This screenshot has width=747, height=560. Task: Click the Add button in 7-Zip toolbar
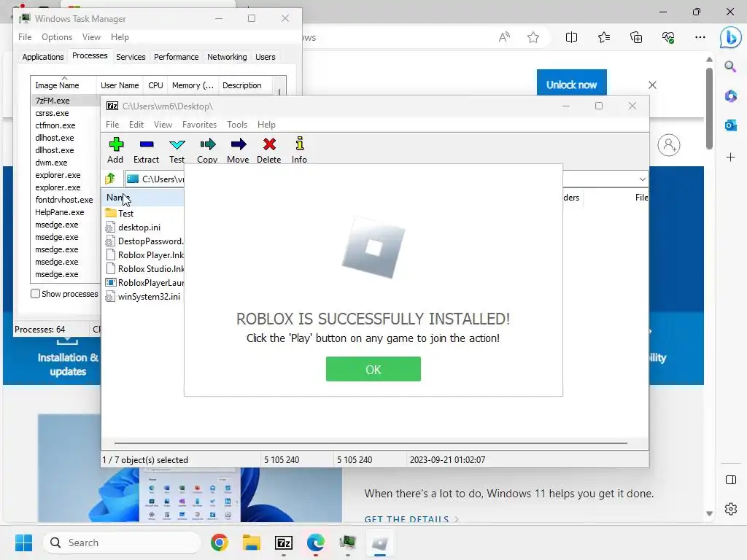115,150
